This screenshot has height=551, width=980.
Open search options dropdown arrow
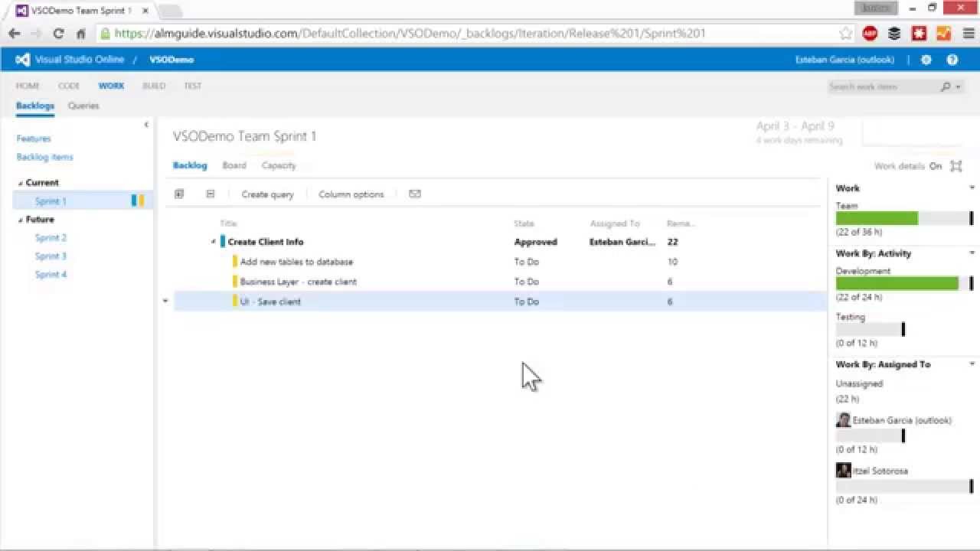(958, 87)
